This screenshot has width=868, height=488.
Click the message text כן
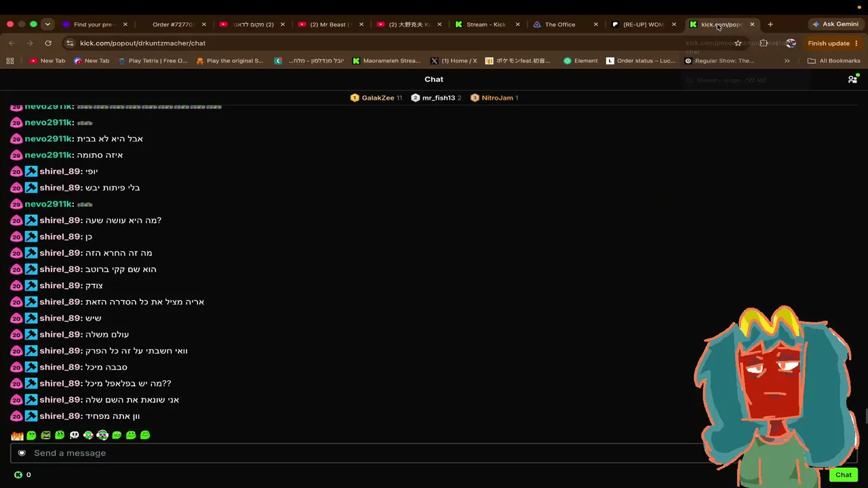tap(89, 237)
